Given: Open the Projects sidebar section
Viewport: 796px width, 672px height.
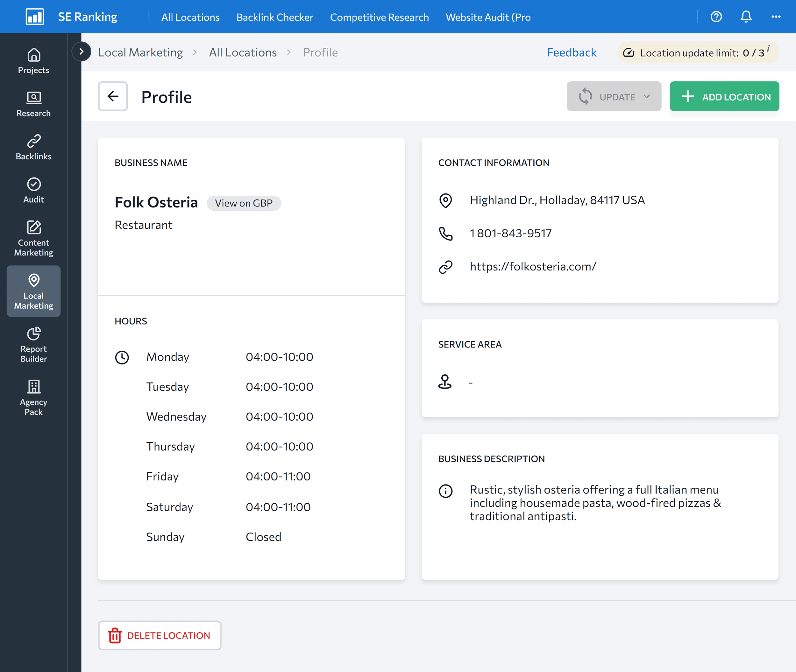Looking at the screenshot, I should [33, 61].
